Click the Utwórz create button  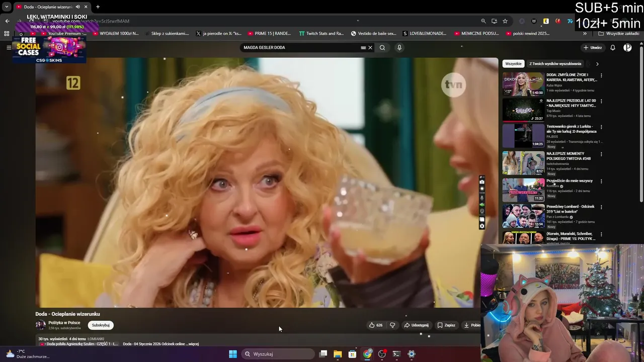[x=593, y=48]
